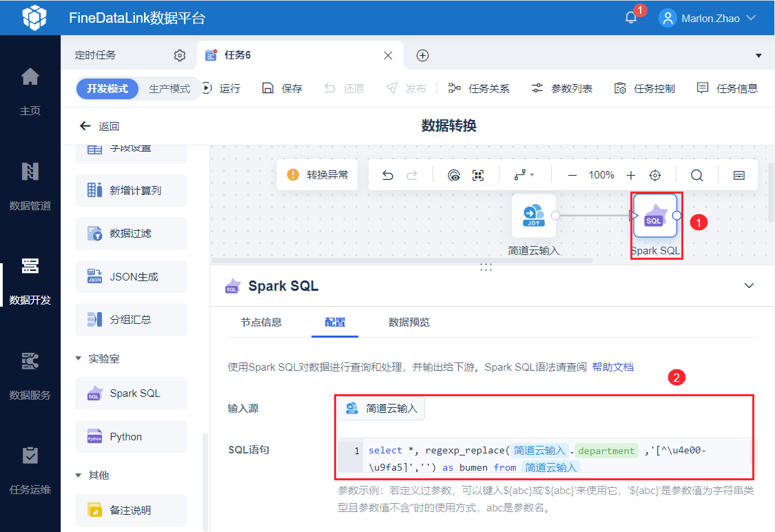Undo on canvas toolbar
This screenshot has width=775, height=532.
coord(388,175)
